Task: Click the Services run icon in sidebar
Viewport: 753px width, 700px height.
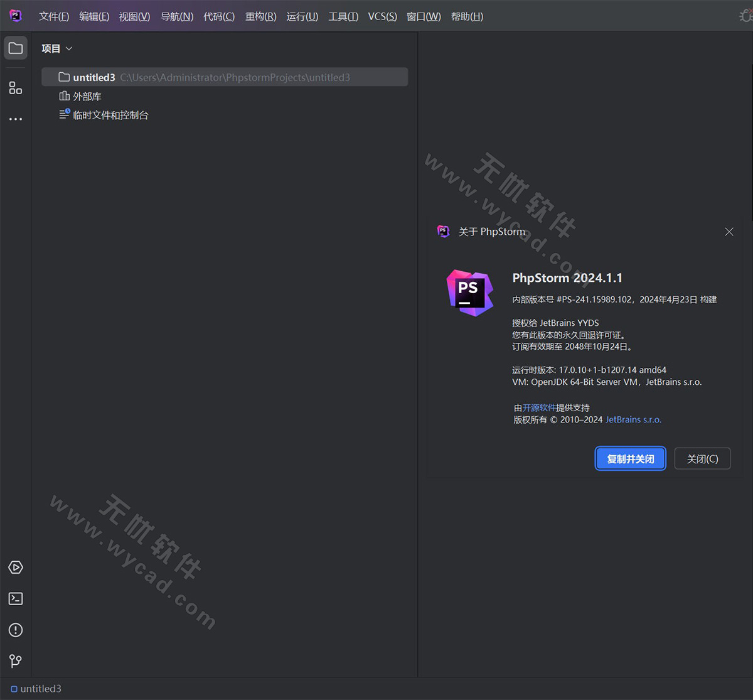Action: coord(15,567)
